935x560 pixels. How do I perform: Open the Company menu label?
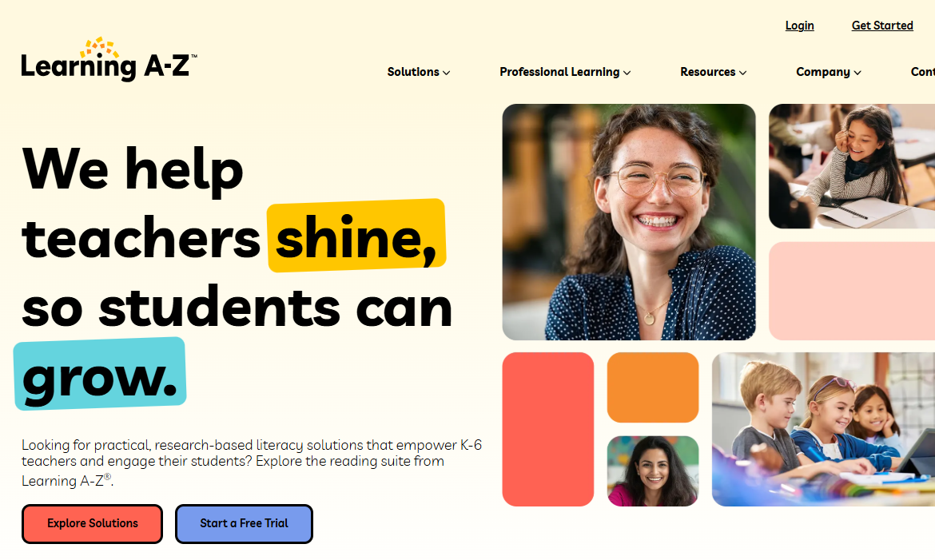(x=823, y=72)
